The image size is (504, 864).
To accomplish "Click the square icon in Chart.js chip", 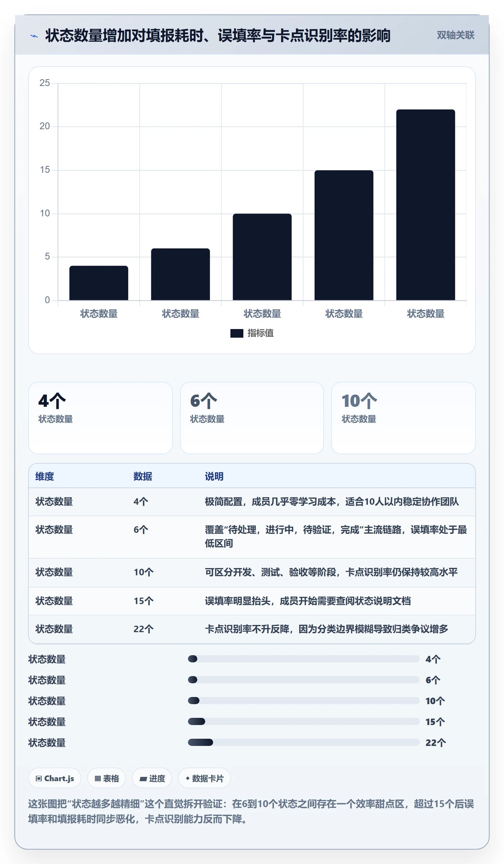I will (x=39, y=779).
